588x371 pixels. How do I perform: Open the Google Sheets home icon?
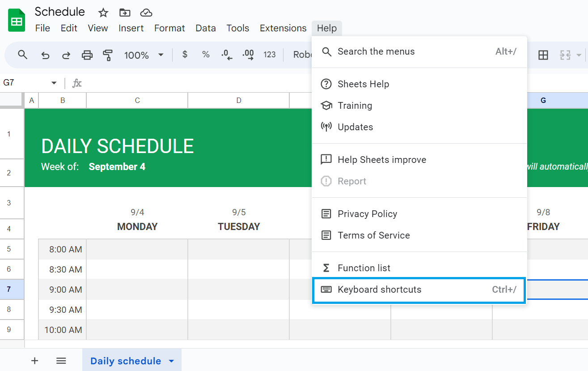(17, 20)
